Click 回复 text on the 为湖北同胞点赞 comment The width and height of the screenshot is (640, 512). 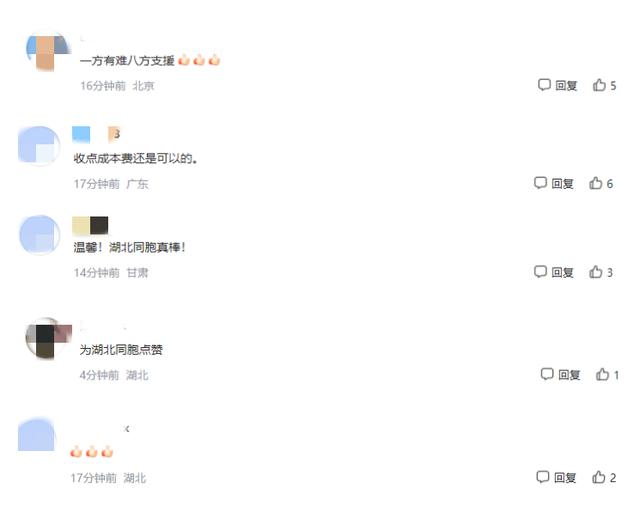pyautogui.click(x=569, y=375)
